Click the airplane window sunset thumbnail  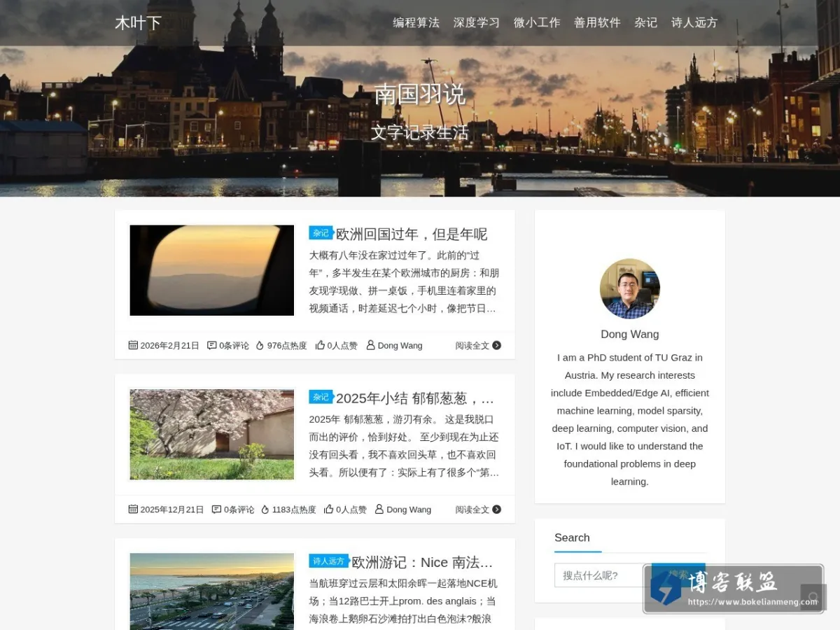click(212, 270)
